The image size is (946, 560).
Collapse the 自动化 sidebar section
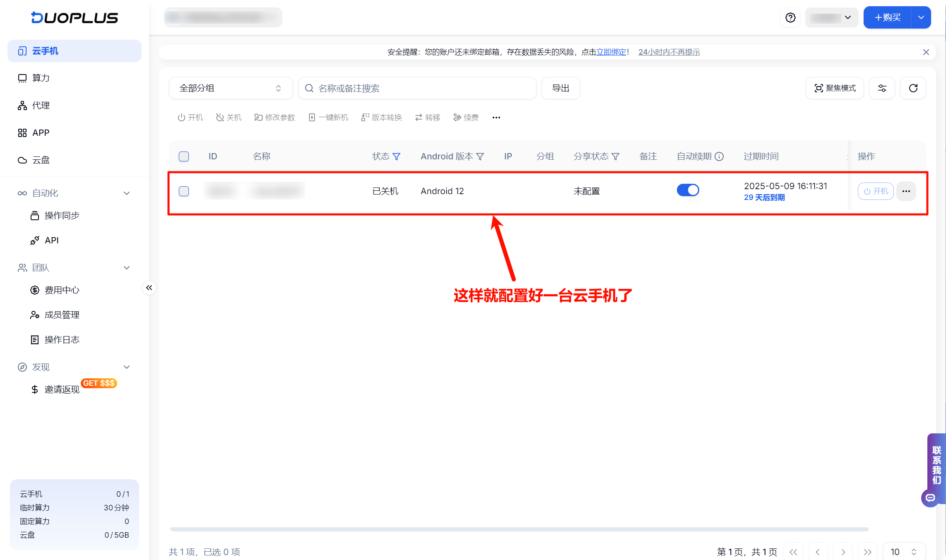coord(127,193)
